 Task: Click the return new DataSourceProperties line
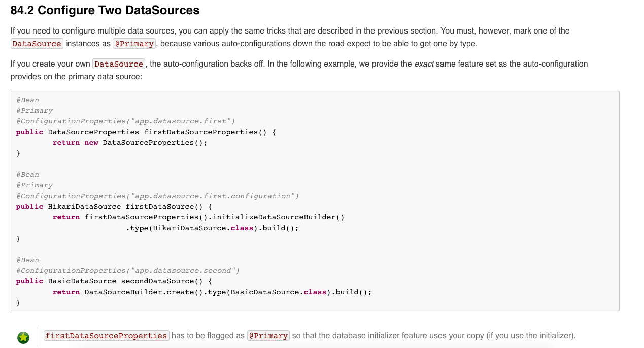[130, 143]
